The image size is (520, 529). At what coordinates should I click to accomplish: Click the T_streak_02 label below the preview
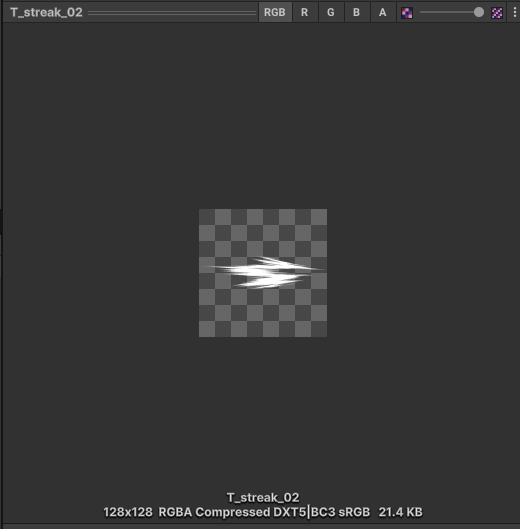263,497
